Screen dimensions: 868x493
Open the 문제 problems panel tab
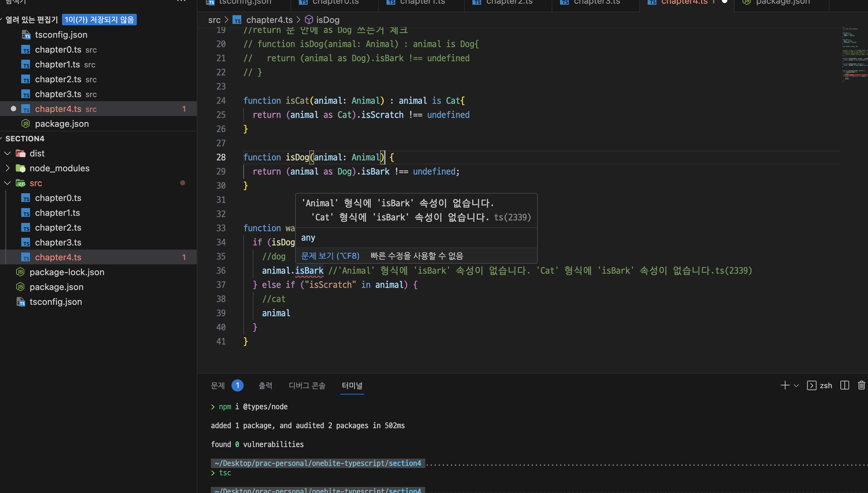[x=218, y=385]
